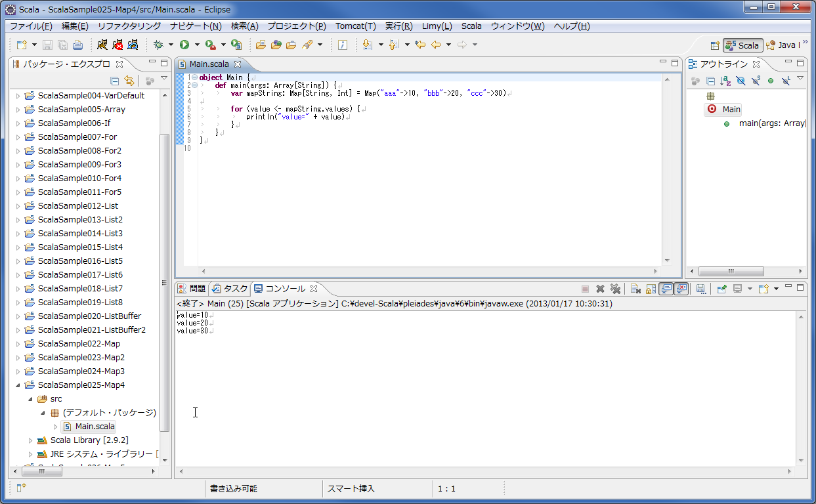Clear the console with the Clear Console icon
Image resolution: width=816 pixels, height=504 pixels.
pyautogui.click(x=635, y=289)
